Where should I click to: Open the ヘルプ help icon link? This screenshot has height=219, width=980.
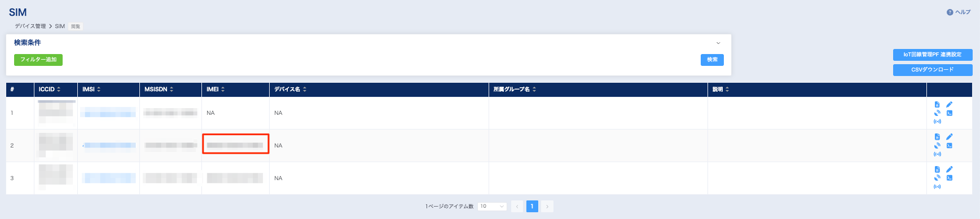point(959,12)
